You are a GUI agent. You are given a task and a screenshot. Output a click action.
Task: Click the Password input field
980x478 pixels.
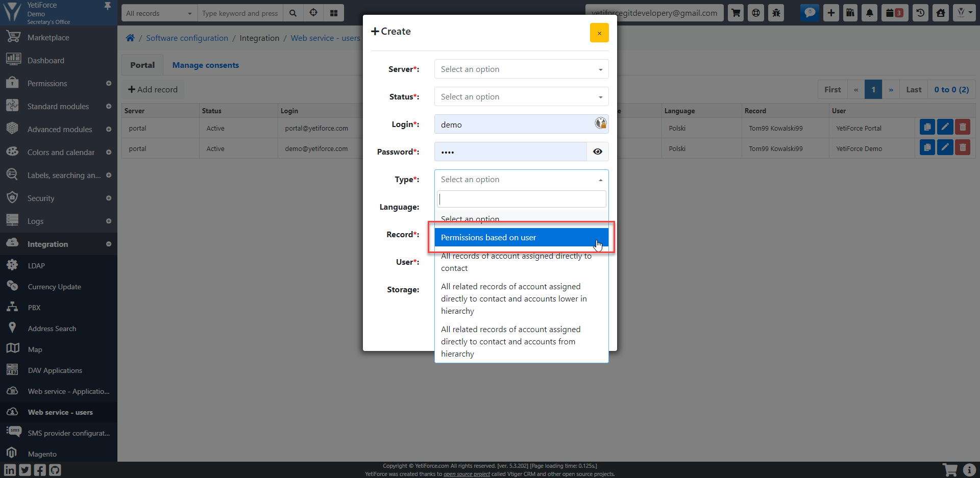click(510, 152)
